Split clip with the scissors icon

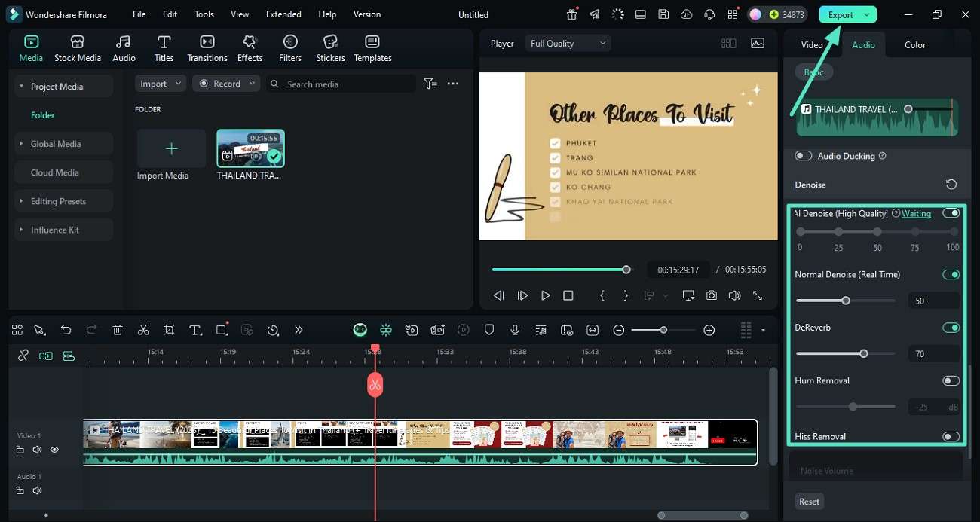click(x=143, y=330)
